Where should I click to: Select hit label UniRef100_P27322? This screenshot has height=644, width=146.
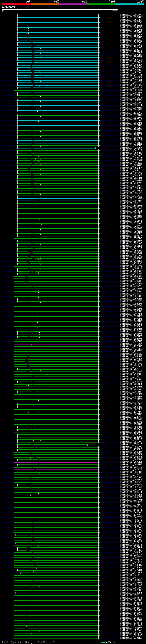(x=131, y=231)
